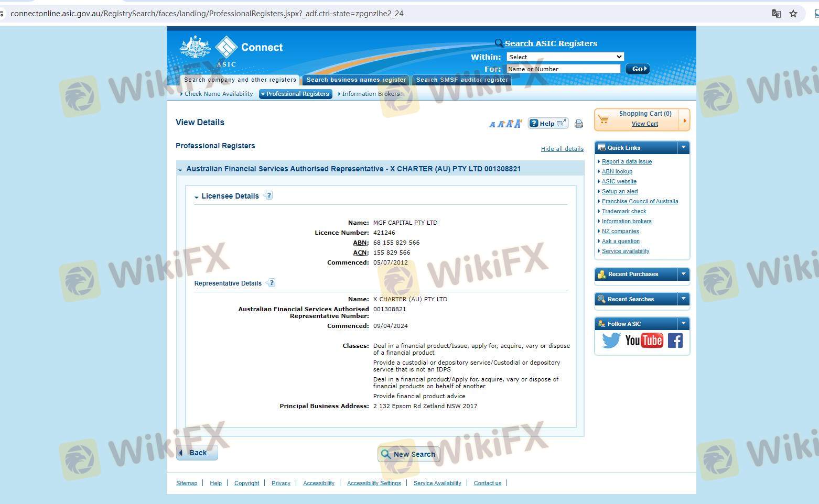Open Service availability quick link
819x504 pixels.
[626, 251]
